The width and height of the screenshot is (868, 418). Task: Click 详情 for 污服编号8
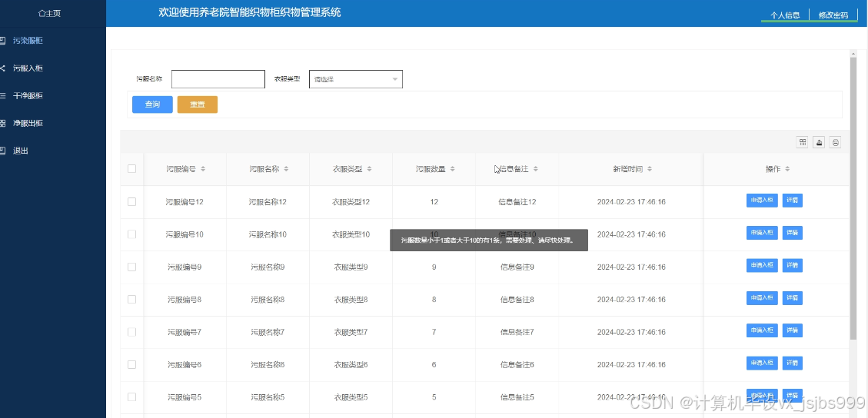(792, 298)
